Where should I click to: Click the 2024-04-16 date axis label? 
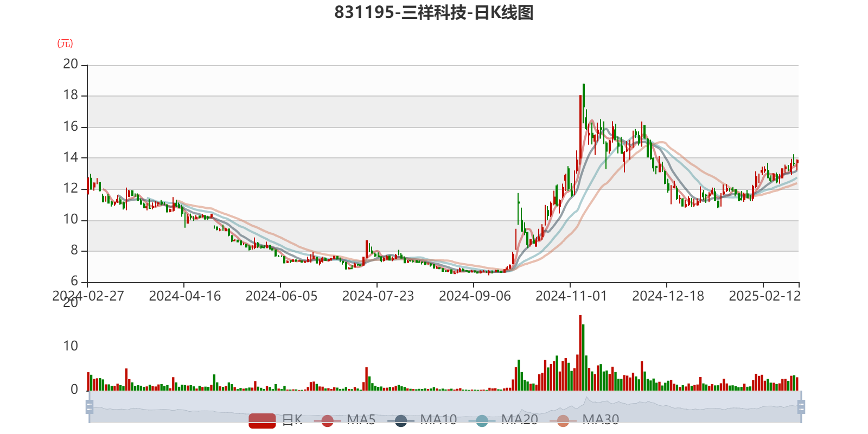[x=185, y=296]
